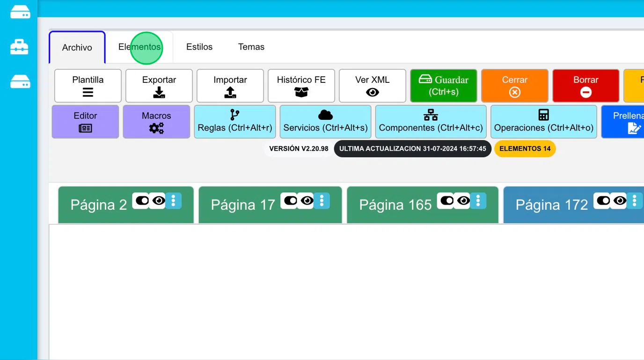644x360 pixels.
Task: Open Servicios cloud icon button
Action: point(325,122)
